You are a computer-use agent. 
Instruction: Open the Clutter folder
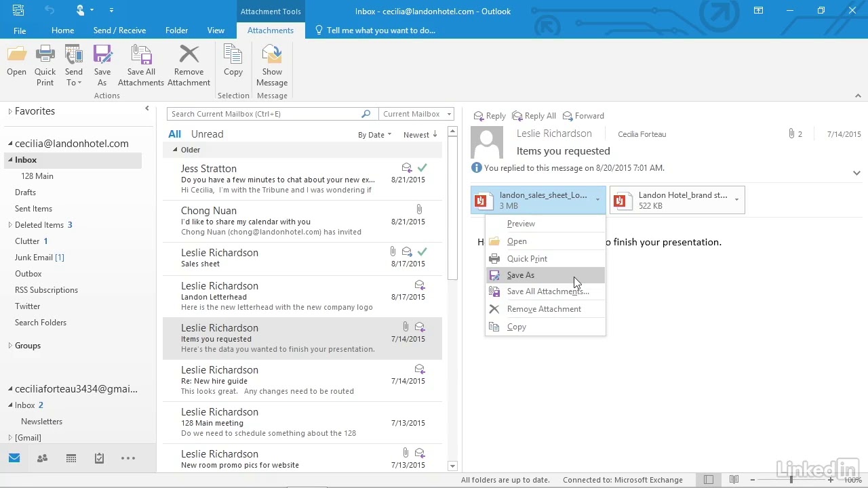[x=27, y=241]
